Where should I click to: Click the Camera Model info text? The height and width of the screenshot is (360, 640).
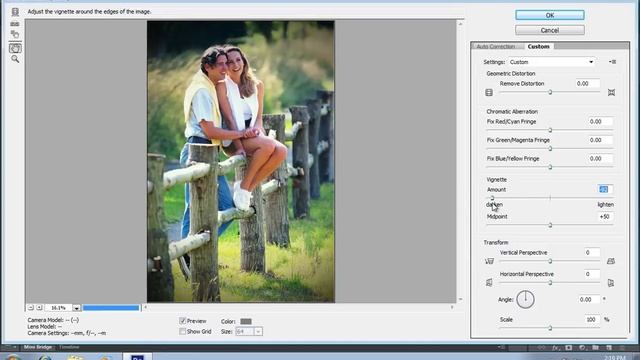pos(53,320)
